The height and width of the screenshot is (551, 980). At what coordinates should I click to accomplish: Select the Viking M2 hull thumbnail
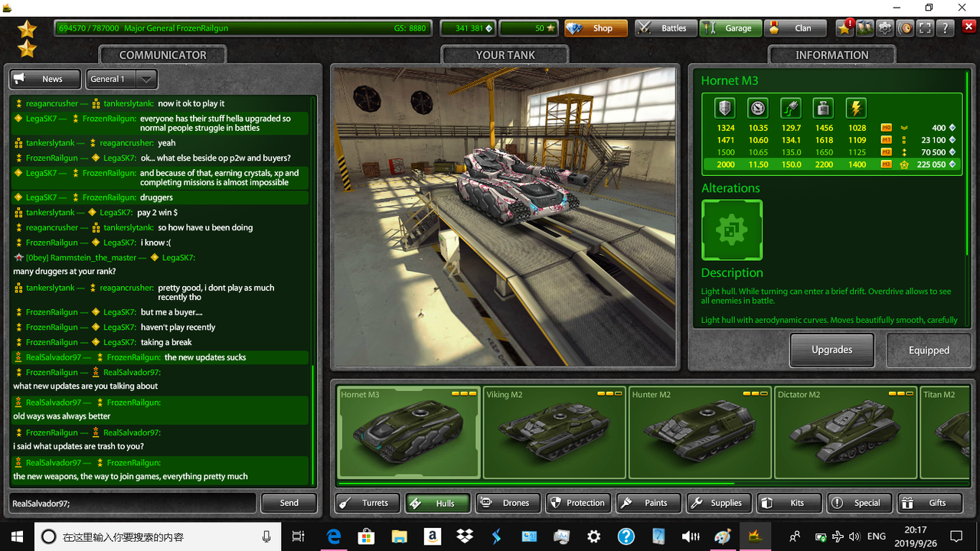pyautogui.click(x=554, y=432)
